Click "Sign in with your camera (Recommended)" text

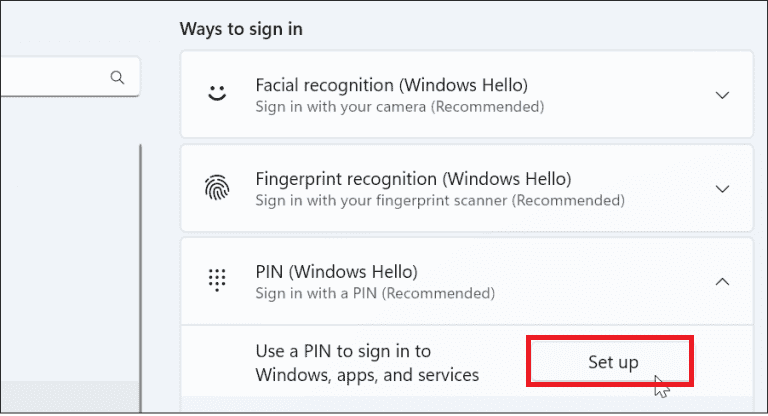(x=400, y=106)
